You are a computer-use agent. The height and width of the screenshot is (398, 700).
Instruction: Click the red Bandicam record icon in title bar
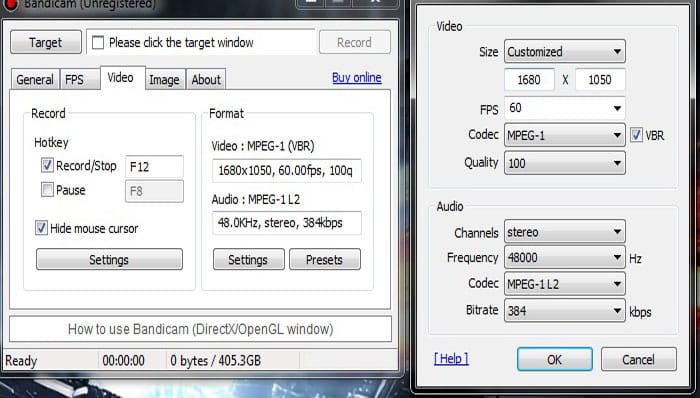pyautogui.click(x=10, y=5)
